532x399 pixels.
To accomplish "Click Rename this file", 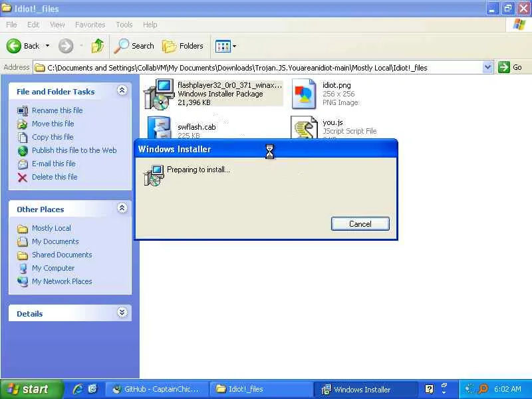I will (57, 110).
